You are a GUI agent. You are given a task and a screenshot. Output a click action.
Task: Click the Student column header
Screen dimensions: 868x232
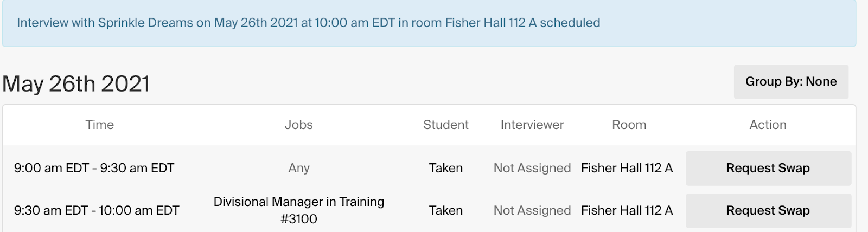point(446,125)
